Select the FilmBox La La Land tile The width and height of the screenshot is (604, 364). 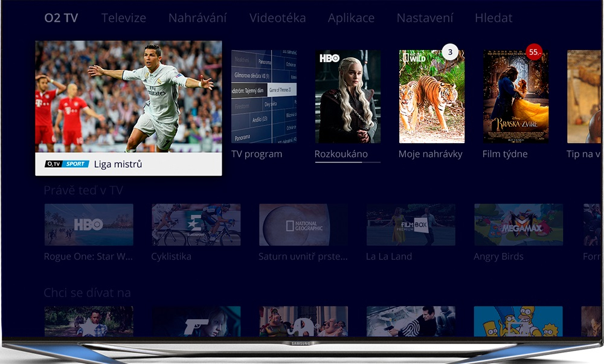(x=411, y=225)
